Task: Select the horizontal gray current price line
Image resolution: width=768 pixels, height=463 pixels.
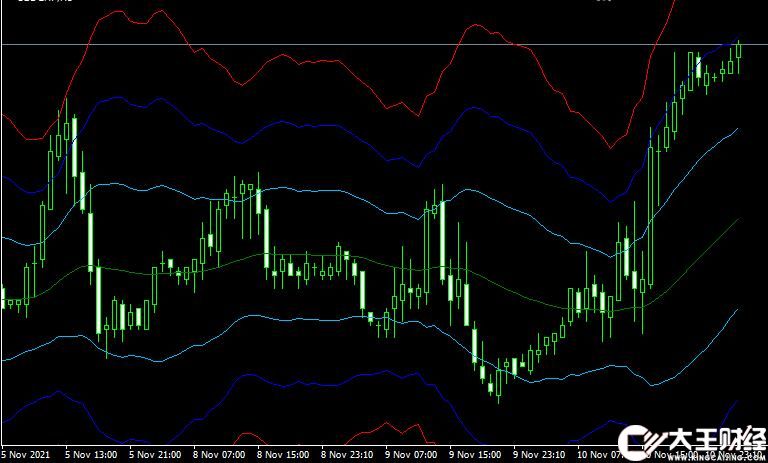Action: coord(384,45)
